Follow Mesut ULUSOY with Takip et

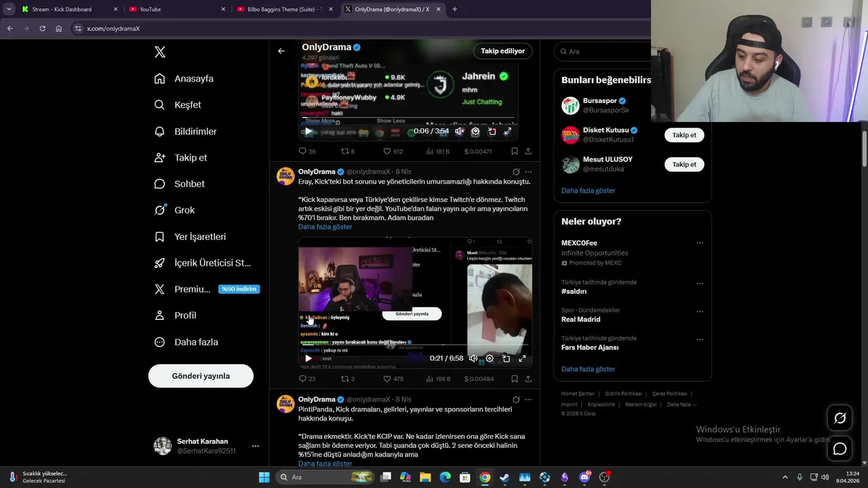(684, 164)
